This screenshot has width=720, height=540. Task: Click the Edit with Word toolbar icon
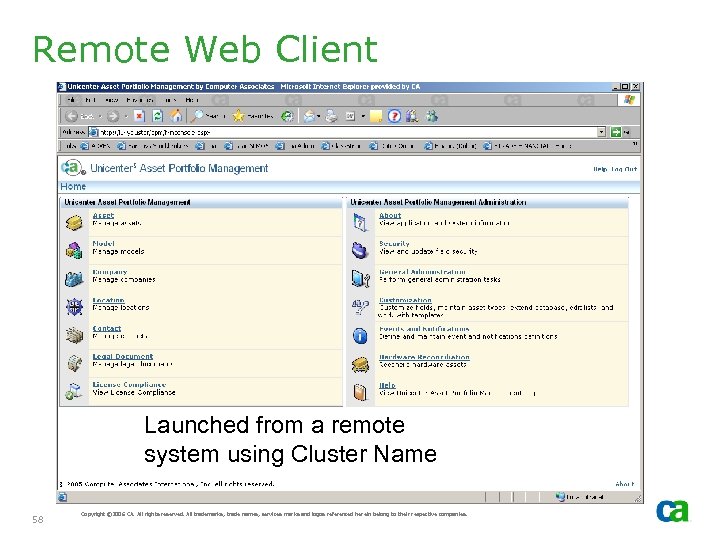tap(350, 116)
